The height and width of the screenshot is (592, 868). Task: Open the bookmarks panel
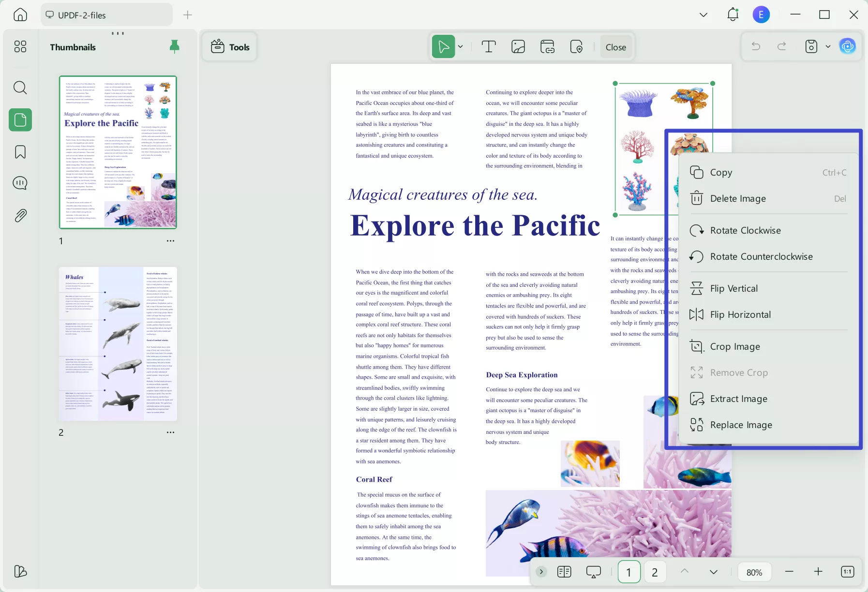pos(20,152)
